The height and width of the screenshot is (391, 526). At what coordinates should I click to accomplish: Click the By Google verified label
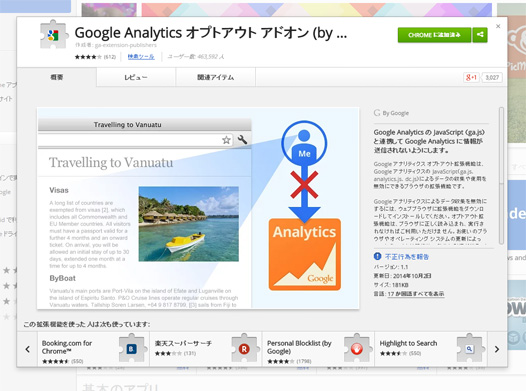click(x=391, y=113)
